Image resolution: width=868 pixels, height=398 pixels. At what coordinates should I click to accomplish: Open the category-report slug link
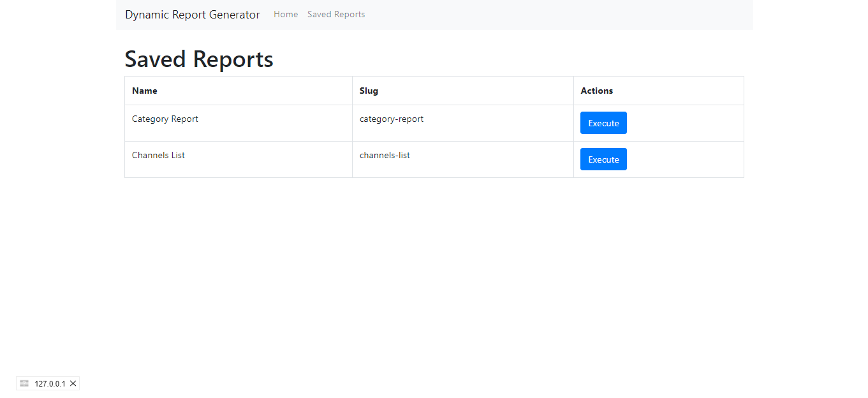(x=392, y=119)
